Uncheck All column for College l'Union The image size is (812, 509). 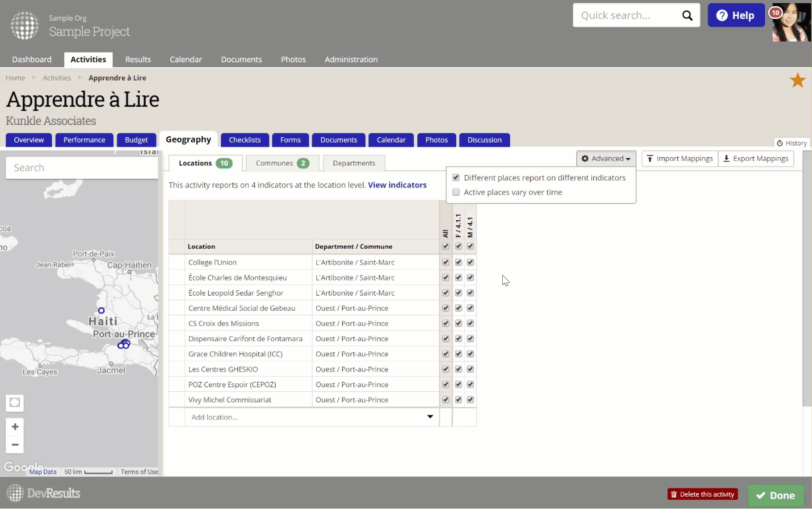(x=446, y=262)
